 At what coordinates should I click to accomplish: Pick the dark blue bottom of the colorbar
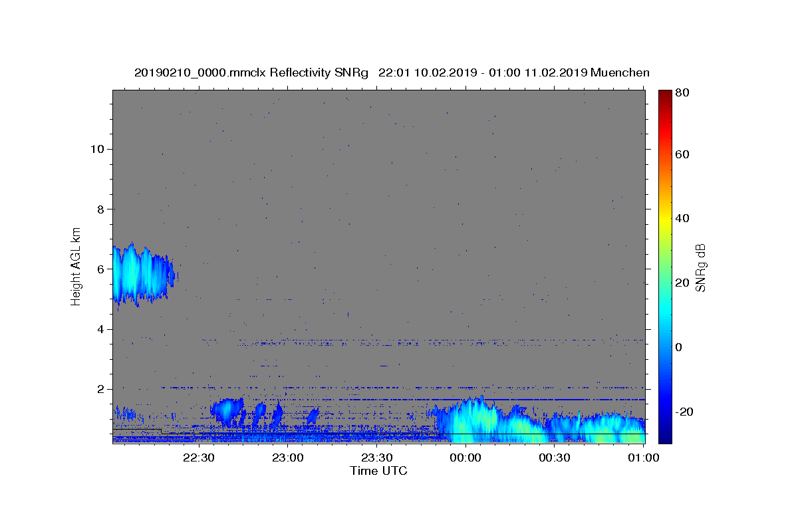(x=665, y=438)
